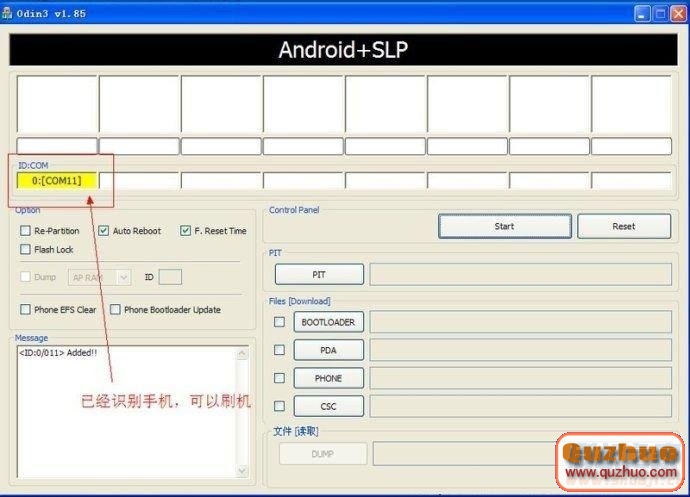
Task: Enable Phone Bootloader Update checkbox
Action: [115, 309]
